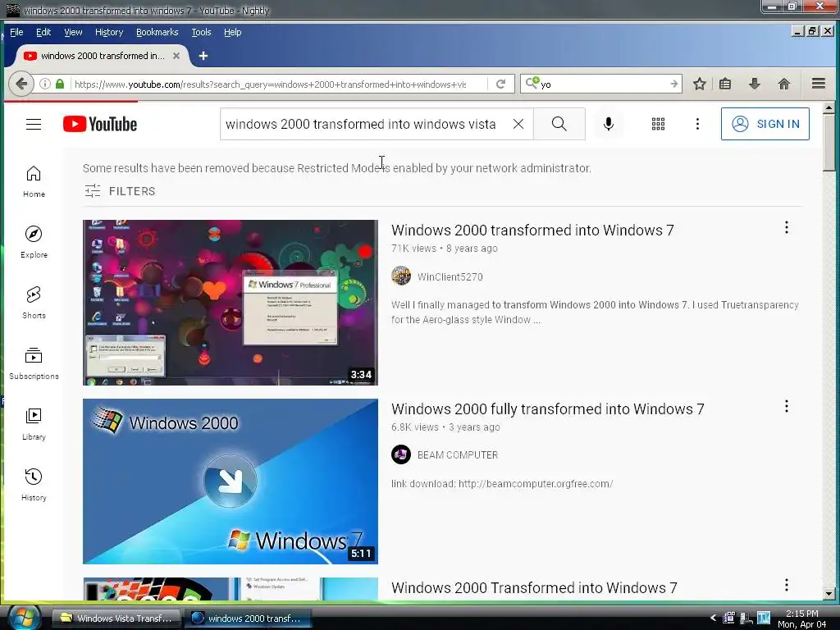840x630 pixels.
Task: Open Subscriptions in the sidebar
Action: pyautogui.click(x=34, y=363)
